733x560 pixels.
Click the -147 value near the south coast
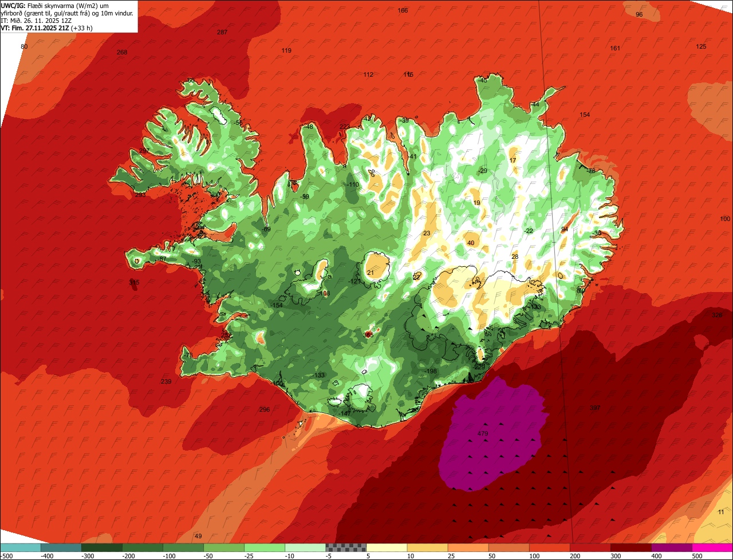344,413
